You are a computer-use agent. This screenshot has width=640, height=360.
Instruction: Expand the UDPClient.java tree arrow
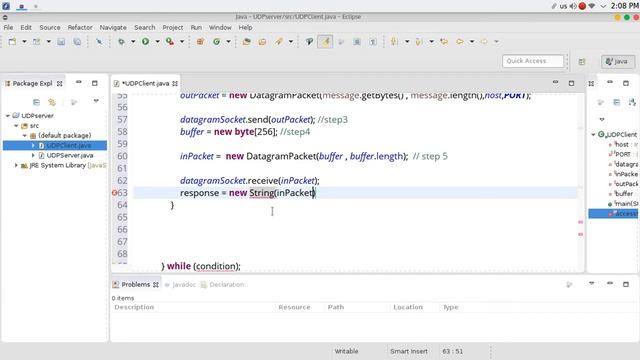tap(33, 145)
